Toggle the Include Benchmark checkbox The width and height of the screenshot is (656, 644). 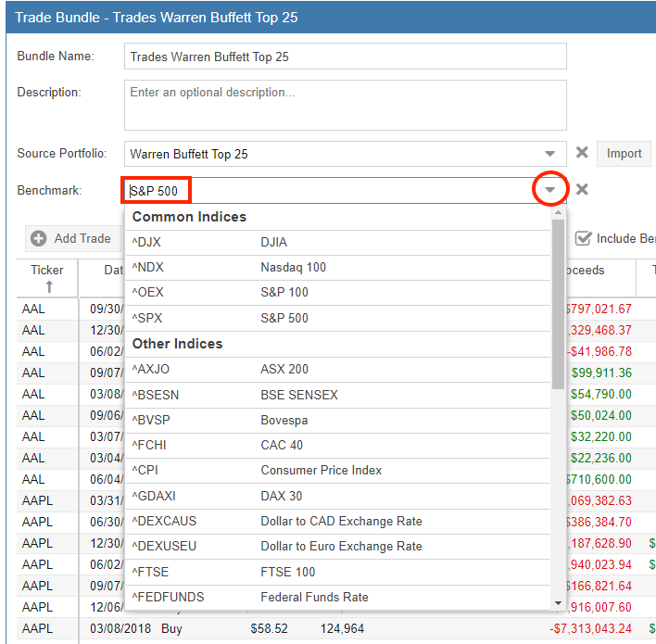583,238
